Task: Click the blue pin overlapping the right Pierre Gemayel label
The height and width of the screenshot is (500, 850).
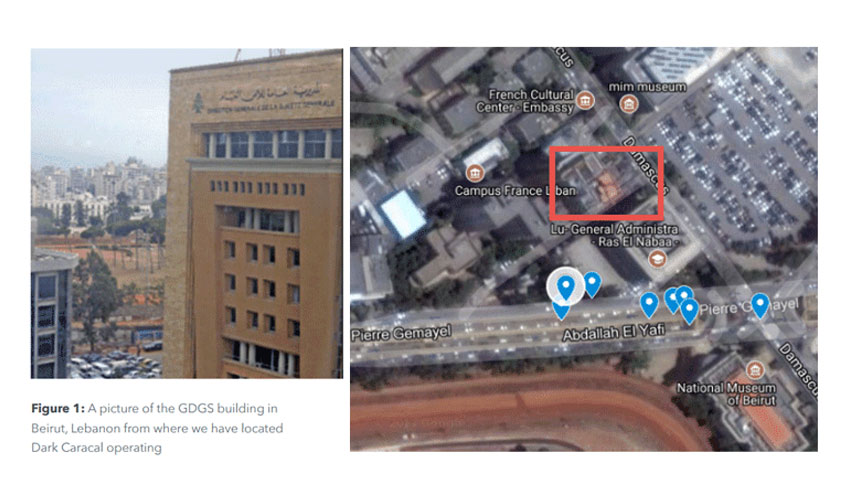Action: (x=760, y=305)
